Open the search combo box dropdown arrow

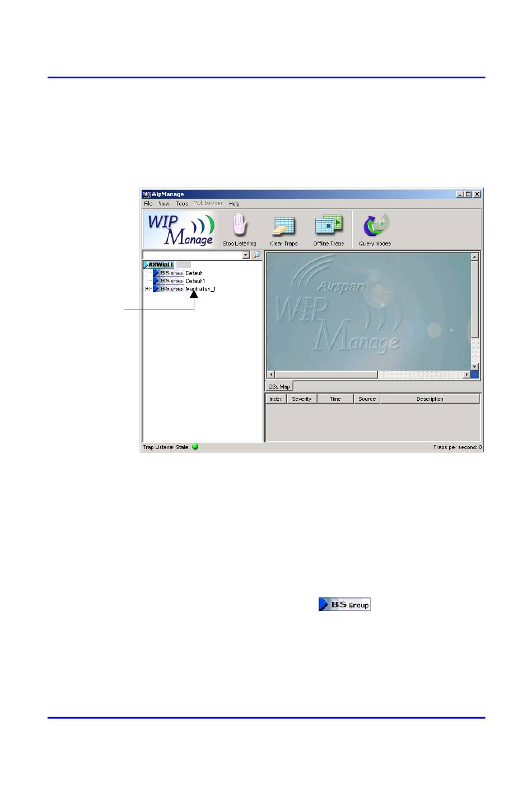tap(246, 255)
